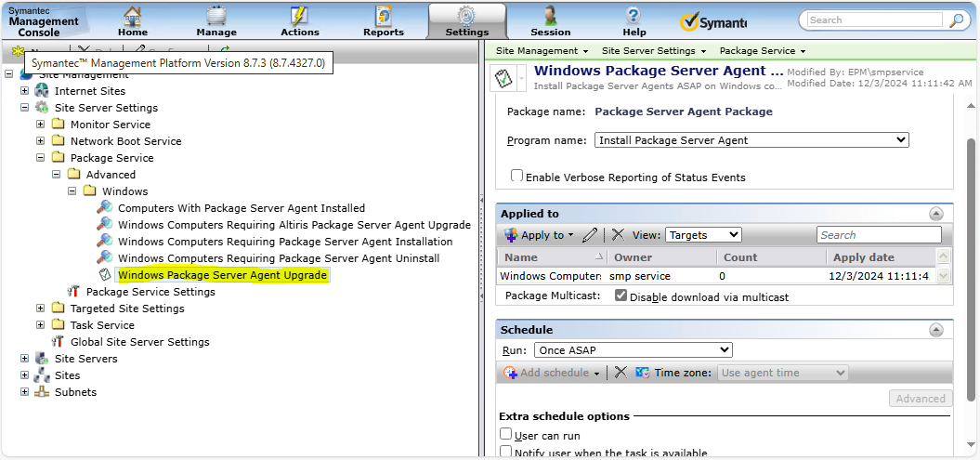The height and width of the screenshot is (460, 980).
Task: Click the delete X icon in Schedule toolbar
Action: (620, 373)
